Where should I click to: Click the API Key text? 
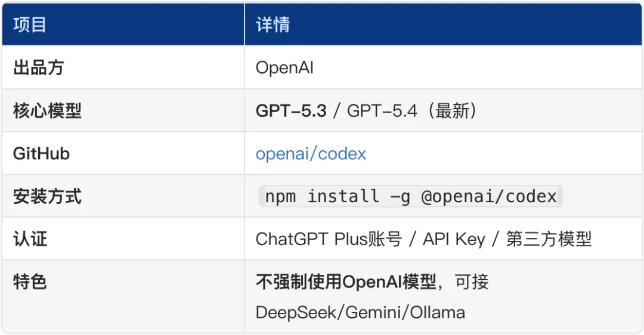coord(454,240)
